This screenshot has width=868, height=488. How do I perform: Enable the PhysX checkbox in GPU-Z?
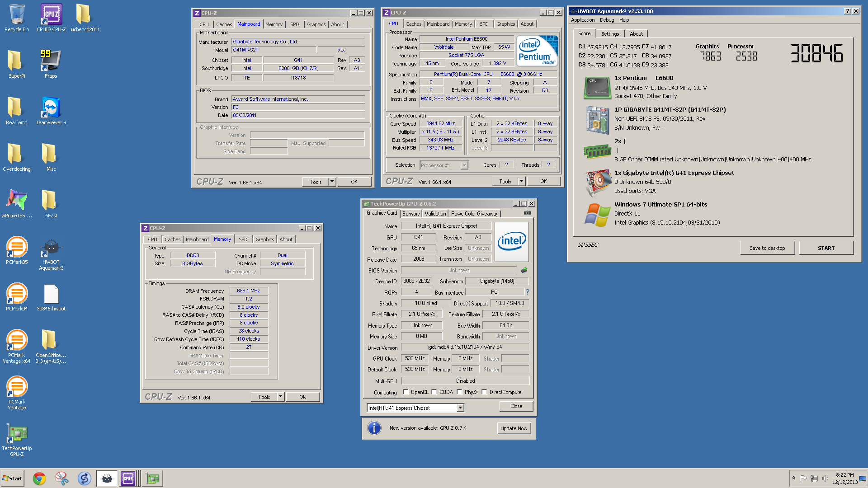point(459,392)
